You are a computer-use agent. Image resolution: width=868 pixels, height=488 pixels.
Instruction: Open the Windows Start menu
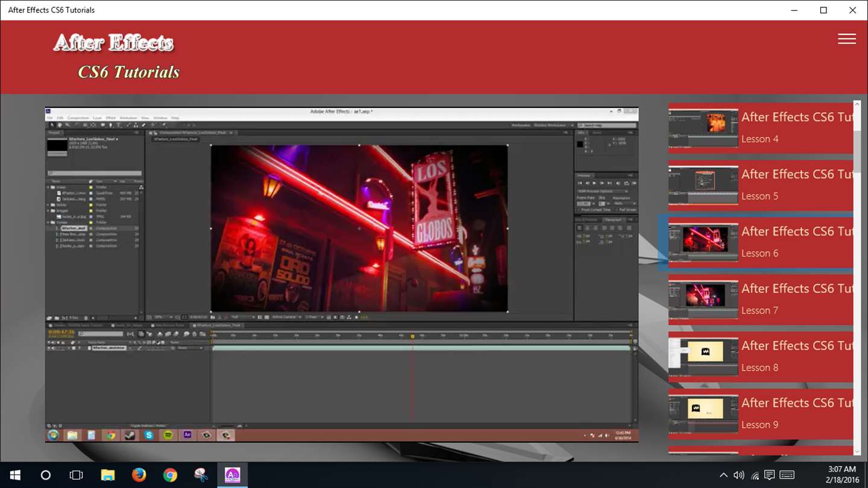pyautogui.click(x=15, y=475)
